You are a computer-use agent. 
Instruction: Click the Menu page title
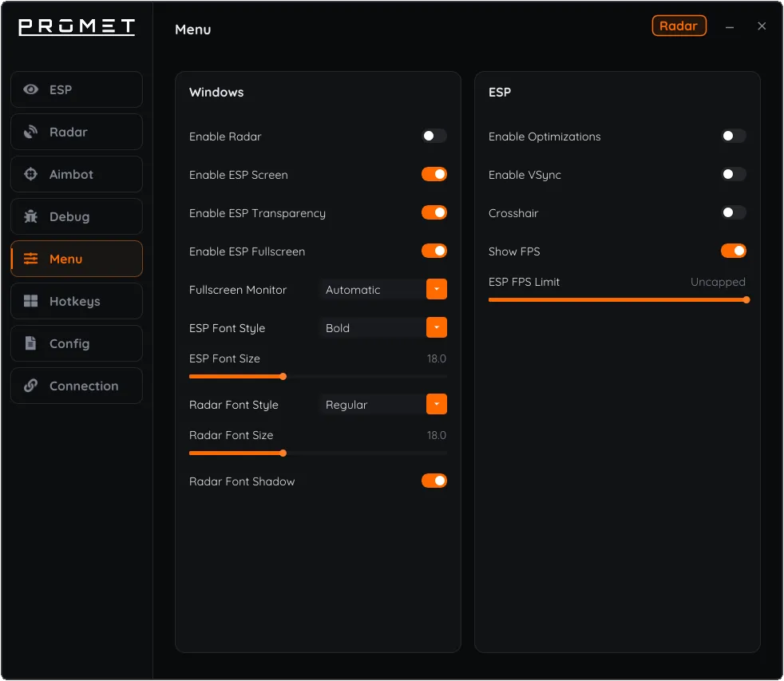[x=193, y=30]
